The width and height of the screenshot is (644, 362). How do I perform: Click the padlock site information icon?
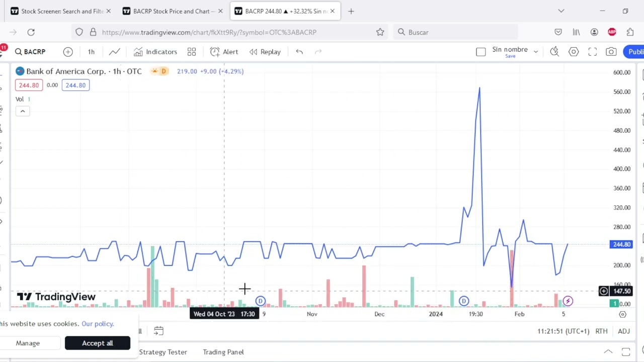point(93,32)
